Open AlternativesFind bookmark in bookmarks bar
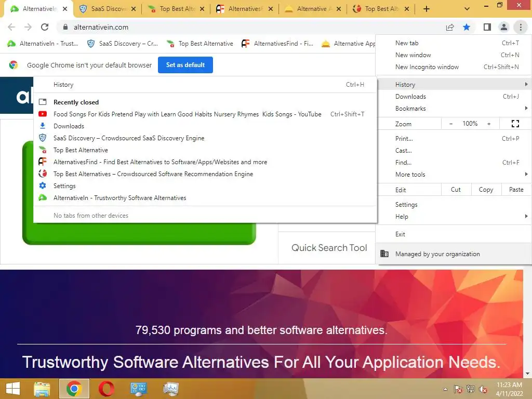Image resolution: width=532 pixels, height=399 pixels. click(x=277, y=44)
